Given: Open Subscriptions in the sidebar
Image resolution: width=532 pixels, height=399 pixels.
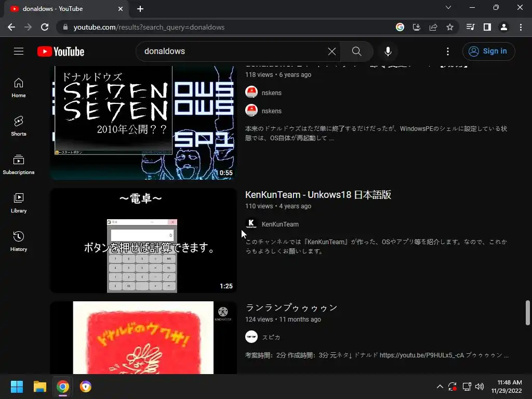Looking at the screenshot, I should pyautogui.click(x=19, y=165).
